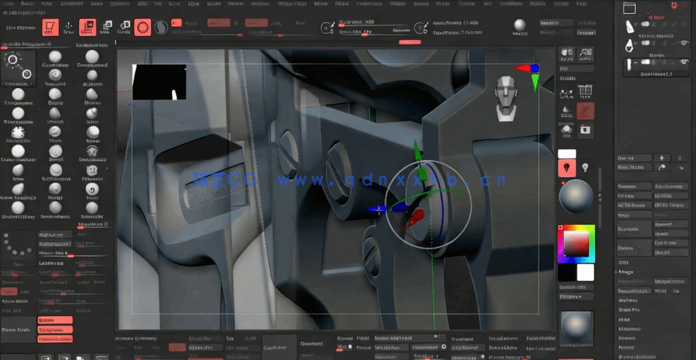This screenshot has width=696, height=360.
Task: Activate the red Edit mode button
Action: [x=51, y=27]
